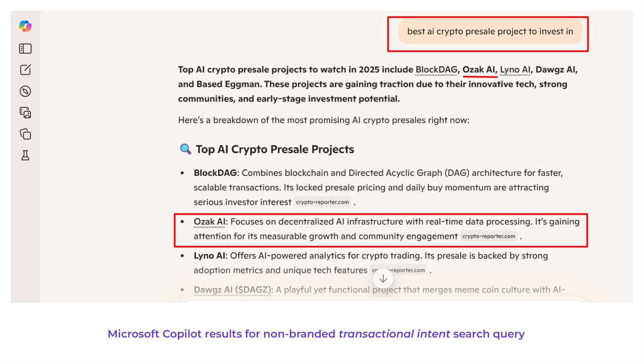Open the BlockDAG link in the intro

tap(436, 69)
